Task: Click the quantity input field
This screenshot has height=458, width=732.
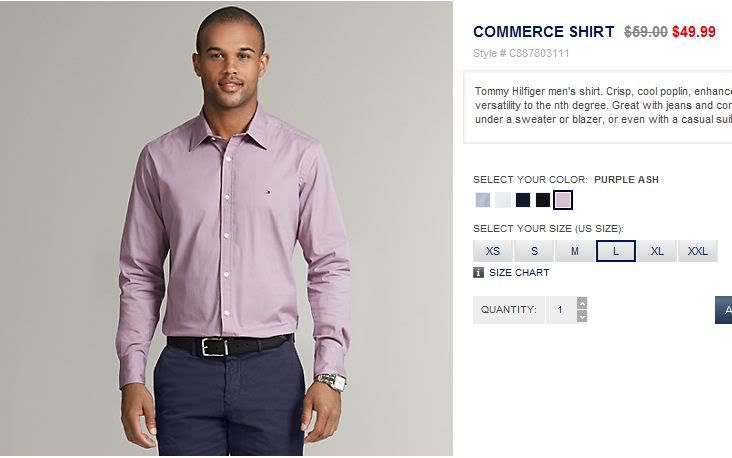Action: [x=560, y=310]
